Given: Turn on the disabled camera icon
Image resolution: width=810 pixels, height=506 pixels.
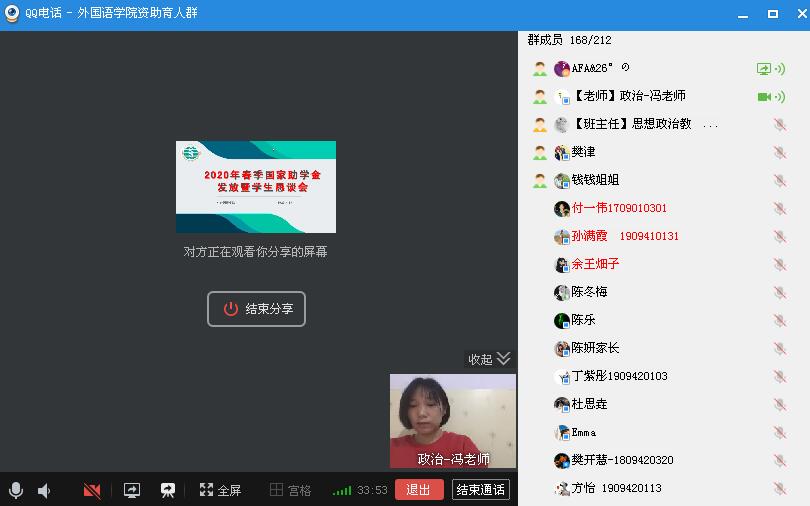Looking at the screenshot, I should coord(92,490).
